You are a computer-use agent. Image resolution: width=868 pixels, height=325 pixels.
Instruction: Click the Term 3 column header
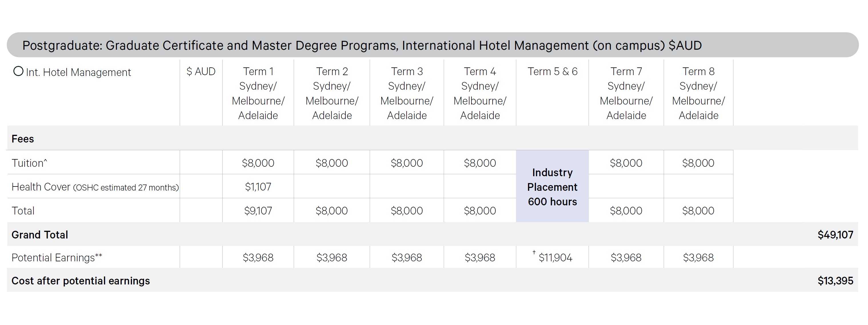coord(407,93)
